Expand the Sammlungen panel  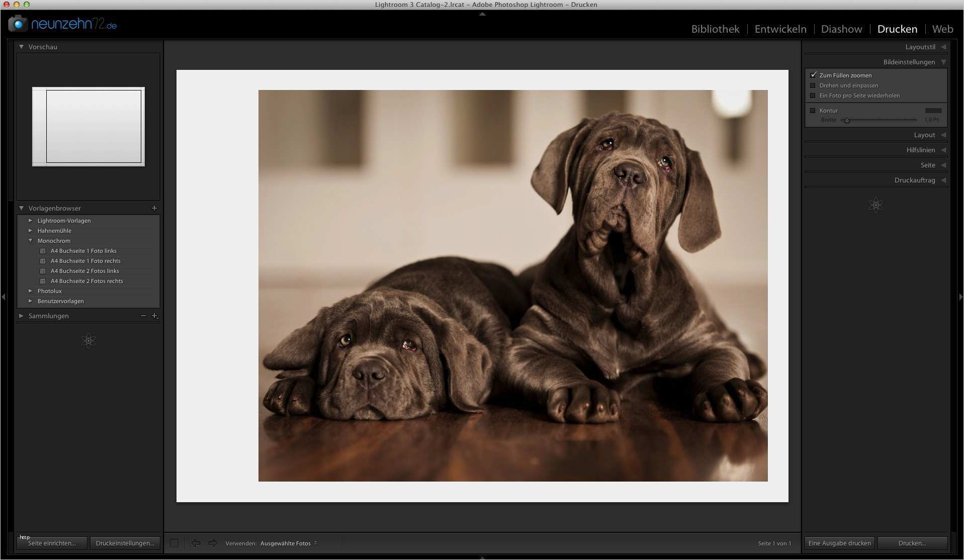coord(22,316)
